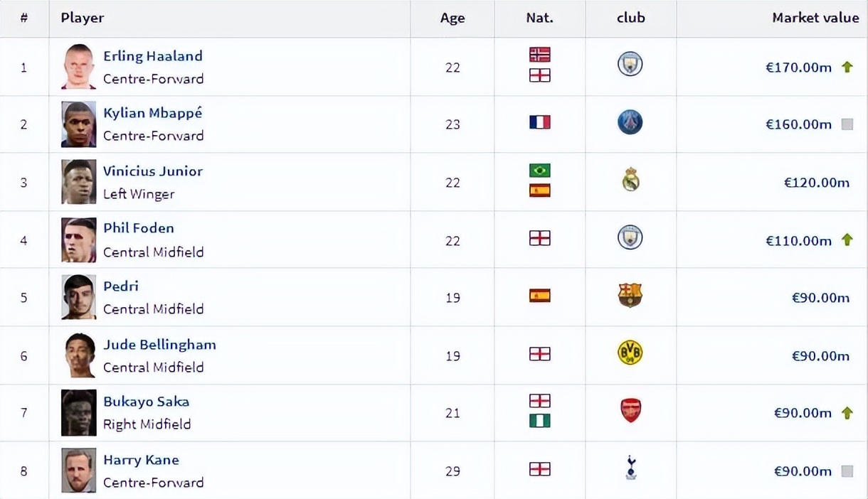Sort table by Player column header

tap(83, 18)
